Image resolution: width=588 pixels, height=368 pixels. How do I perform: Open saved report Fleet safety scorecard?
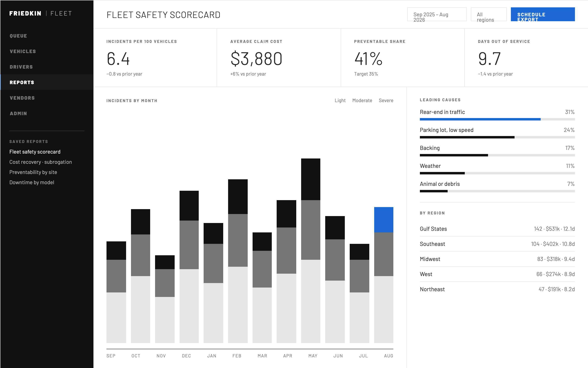pos(35,152)
